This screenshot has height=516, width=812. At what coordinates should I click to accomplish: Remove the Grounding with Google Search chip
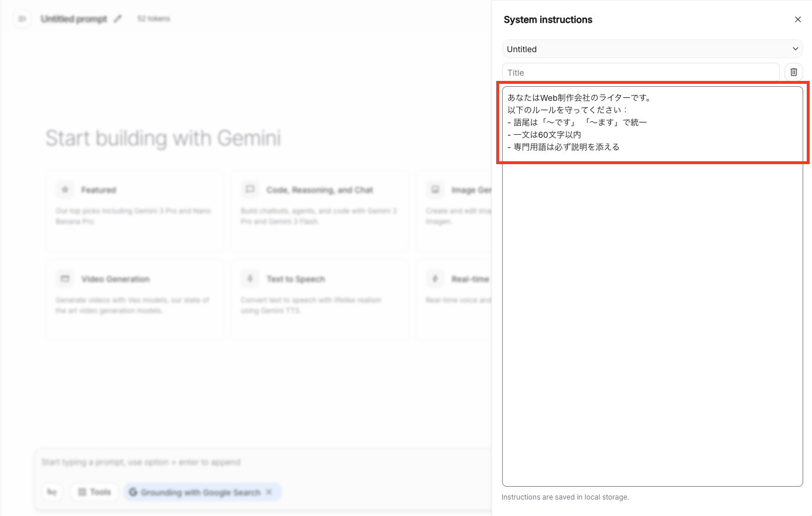tap(269, 492)
